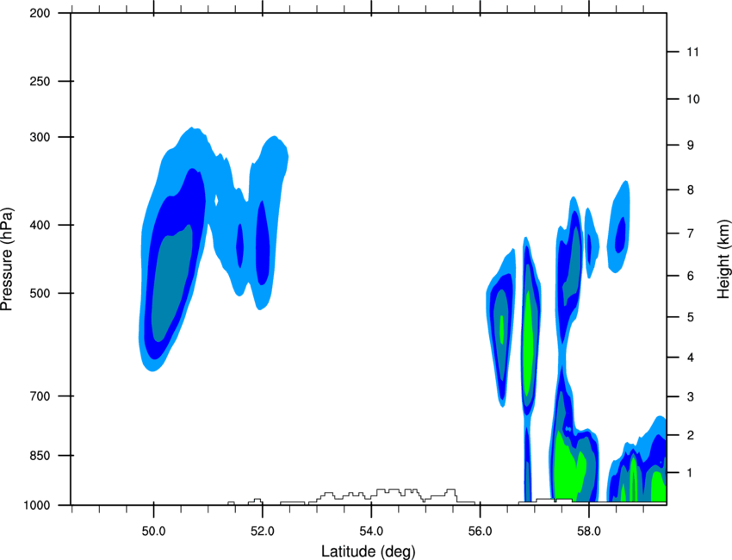Pick the 6 km height label
Screen dimensions: 732x560
690,276
